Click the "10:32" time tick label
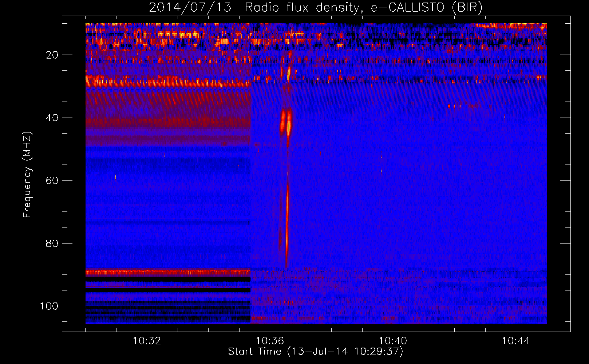Image resolution: width=589 pixels, height=364 pixels. point(147,341)
